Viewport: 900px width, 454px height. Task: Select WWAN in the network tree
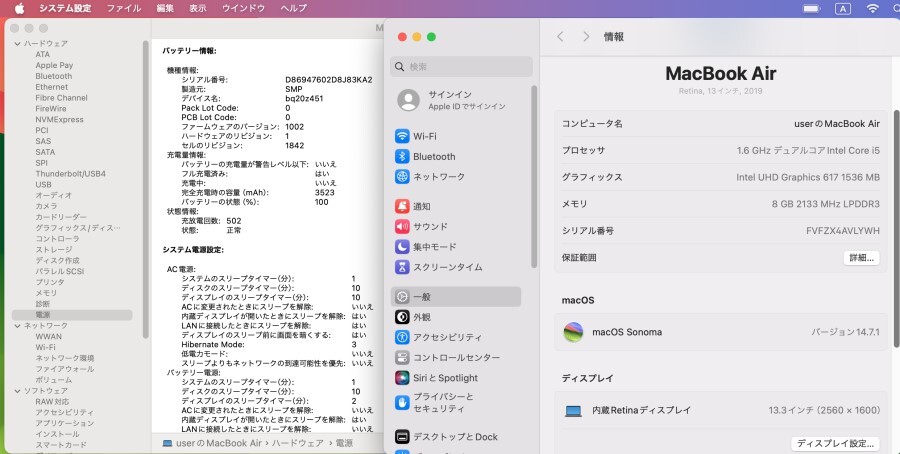click(48, 336)
